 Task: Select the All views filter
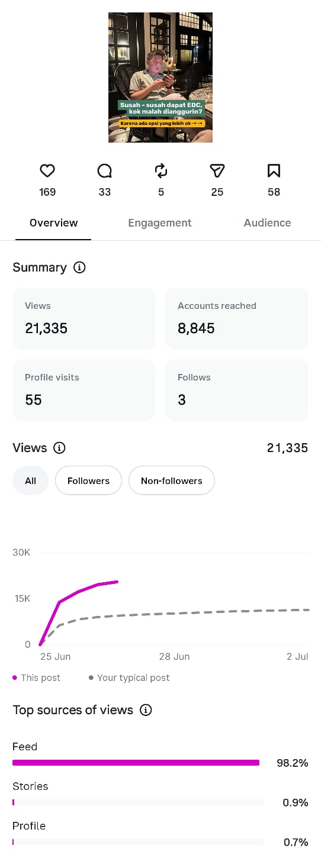(30, 480)
